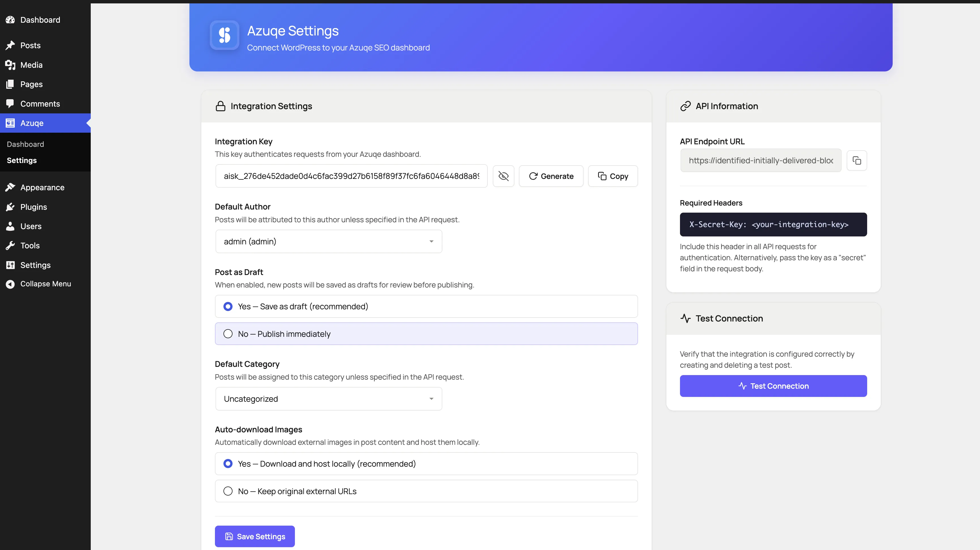Click "Connect WordPress to your Azuqe SEO dashboard" subtitle

coord(339,48)
